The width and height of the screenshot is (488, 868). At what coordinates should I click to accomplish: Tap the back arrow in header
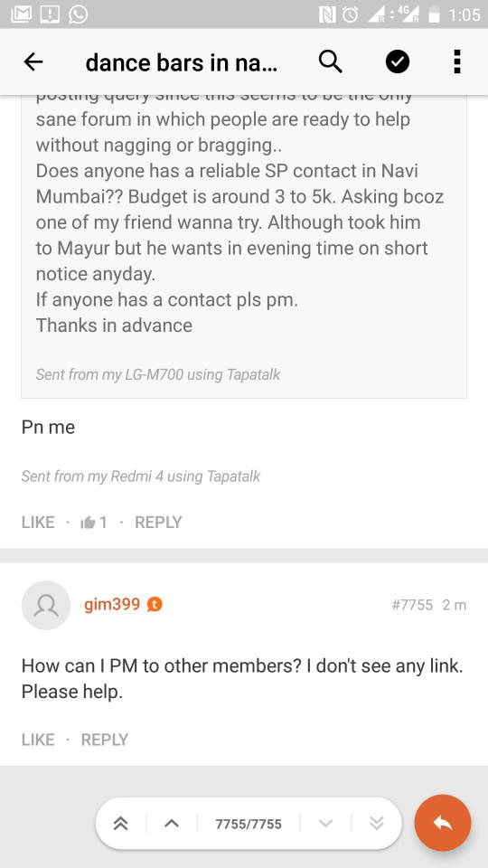[x=33, y=62]
